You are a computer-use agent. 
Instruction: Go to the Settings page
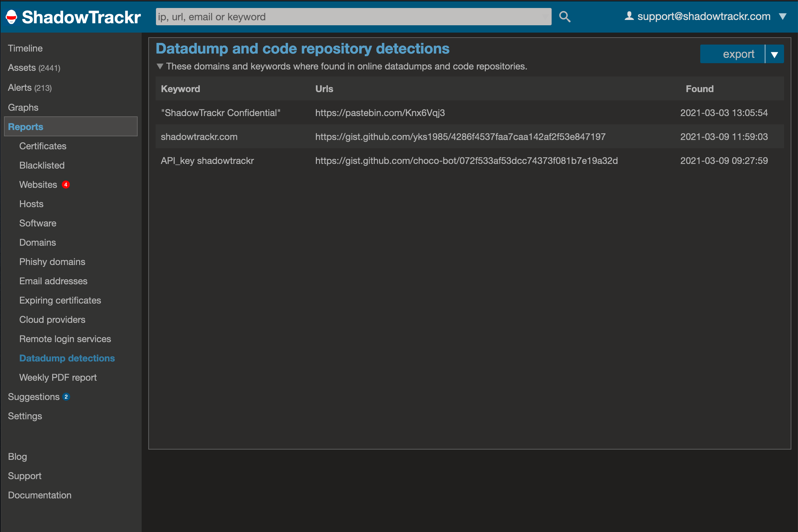pos(25,416)
